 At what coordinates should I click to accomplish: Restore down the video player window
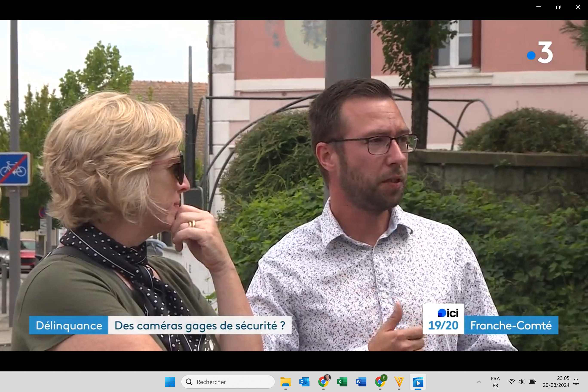tap(558, 7)
